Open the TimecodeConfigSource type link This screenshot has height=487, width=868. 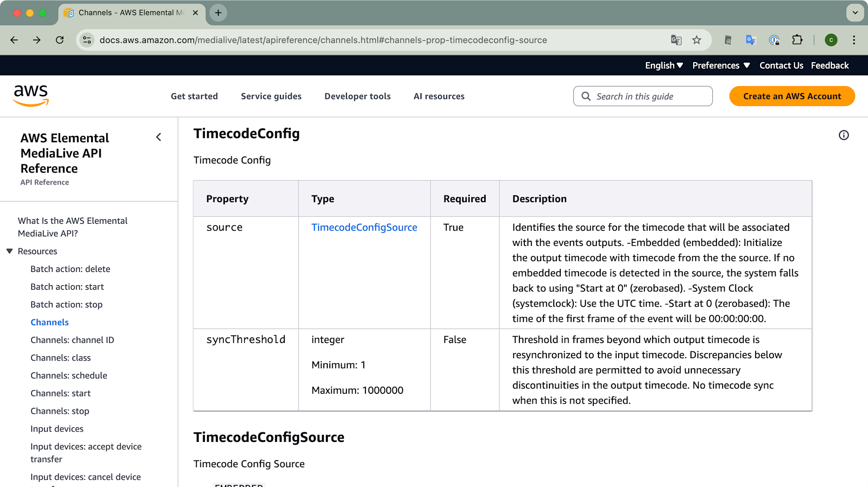(364, 227)
